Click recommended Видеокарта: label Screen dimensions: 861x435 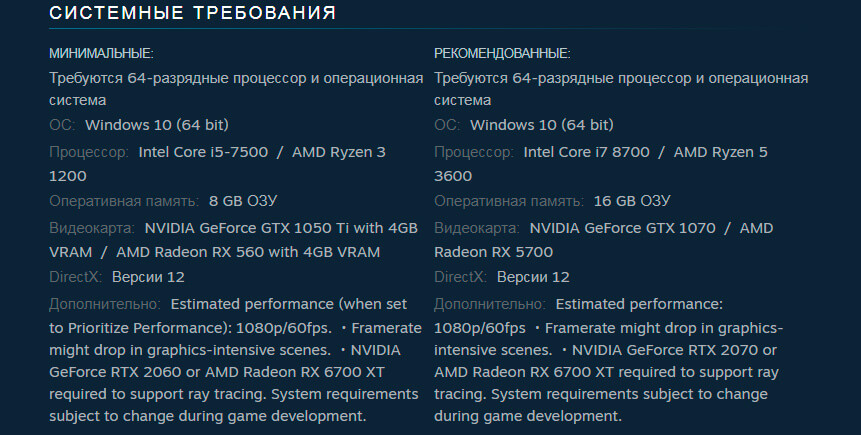(x=477, y=228)
